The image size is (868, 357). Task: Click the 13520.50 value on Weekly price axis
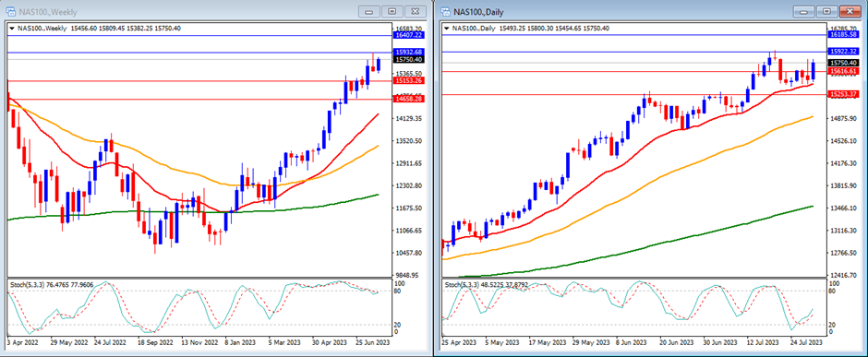click(x=410, y=141)
